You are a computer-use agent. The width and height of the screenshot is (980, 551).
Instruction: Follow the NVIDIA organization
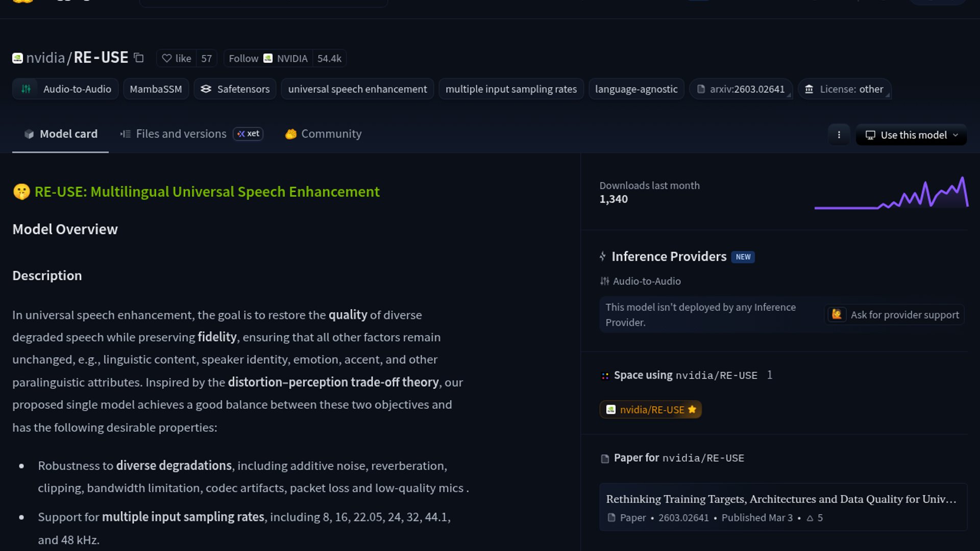[x=243, y=58]
